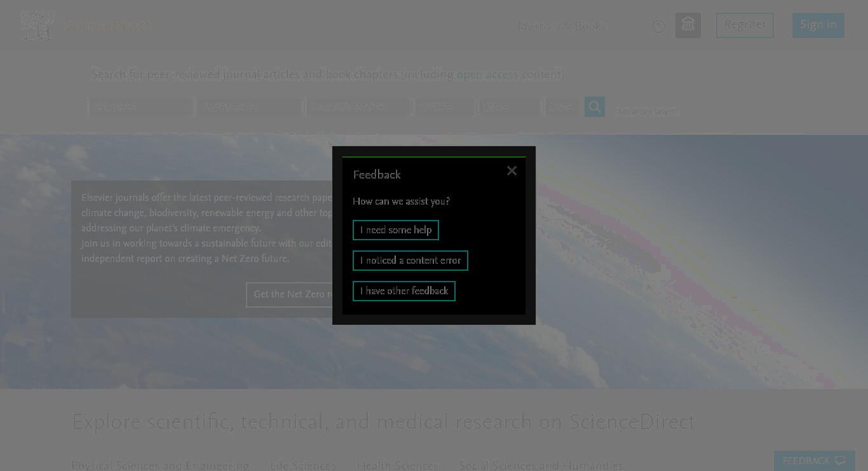868x471 pixels.
Task: Focus the Author name search field
Action: click(x=250, y=107)
